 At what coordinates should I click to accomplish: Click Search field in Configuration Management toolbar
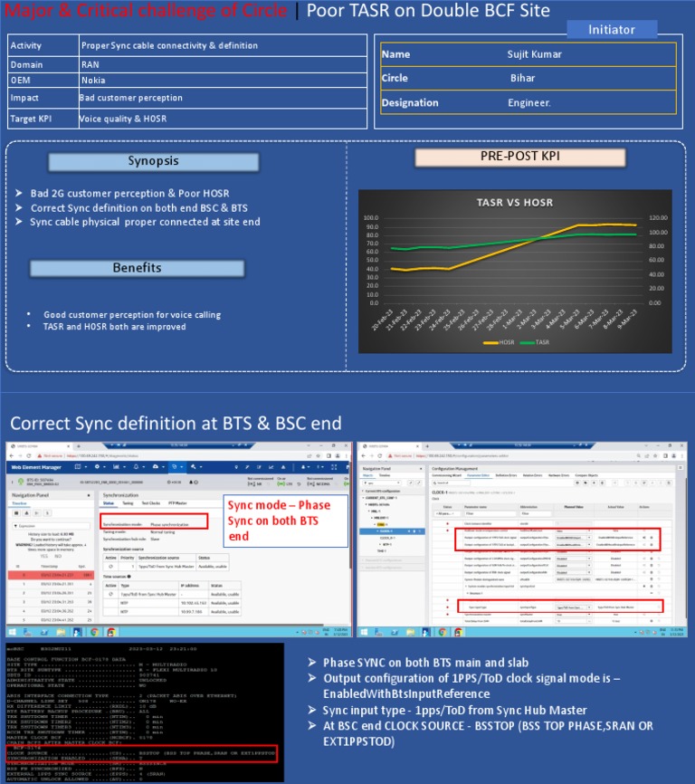tap(452, 483)
